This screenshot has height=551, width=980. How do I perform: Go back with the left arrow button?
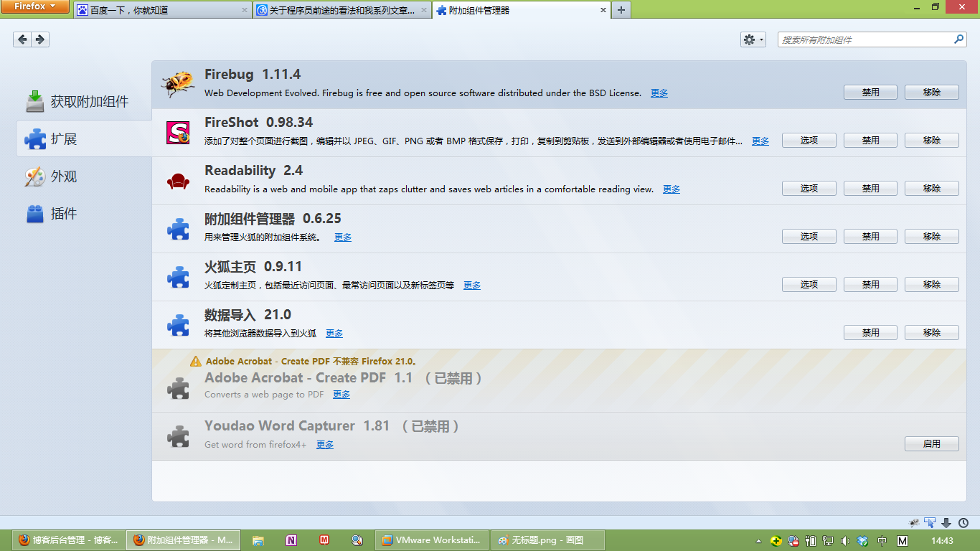point(22,39)
